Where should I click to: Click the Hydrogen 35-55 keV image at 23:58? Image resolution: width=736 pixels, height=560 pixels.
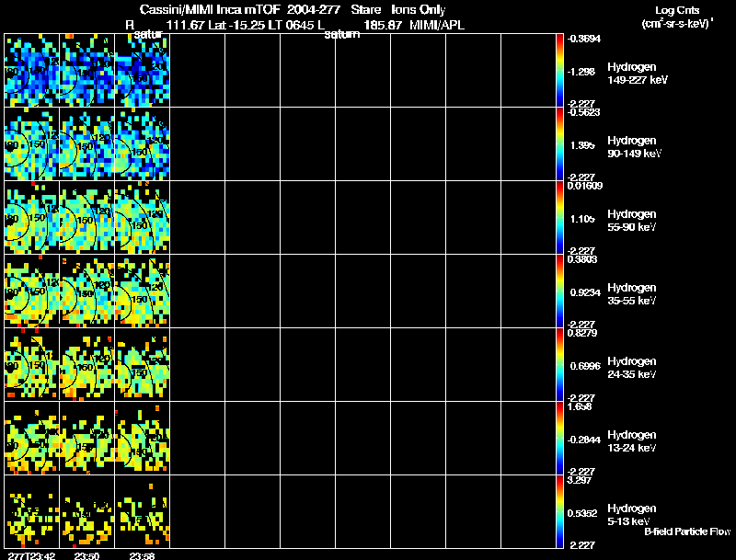(143, 291)
